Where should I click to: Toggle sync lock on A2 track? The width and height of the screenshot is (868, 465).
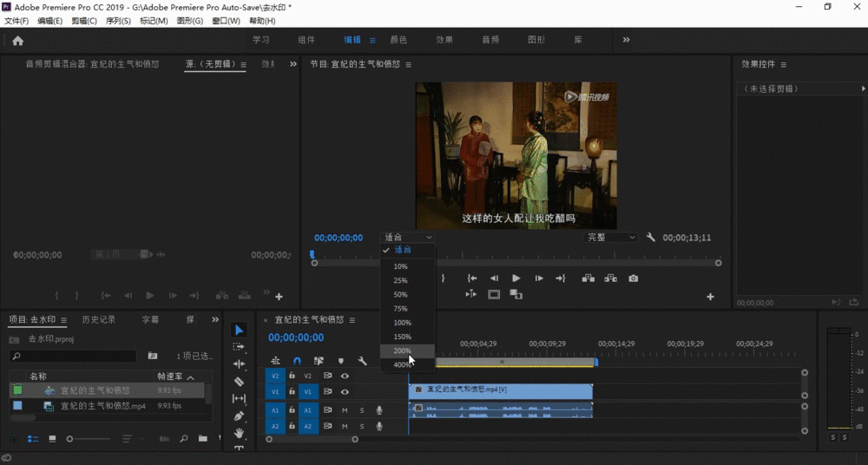tap(328, 426)
